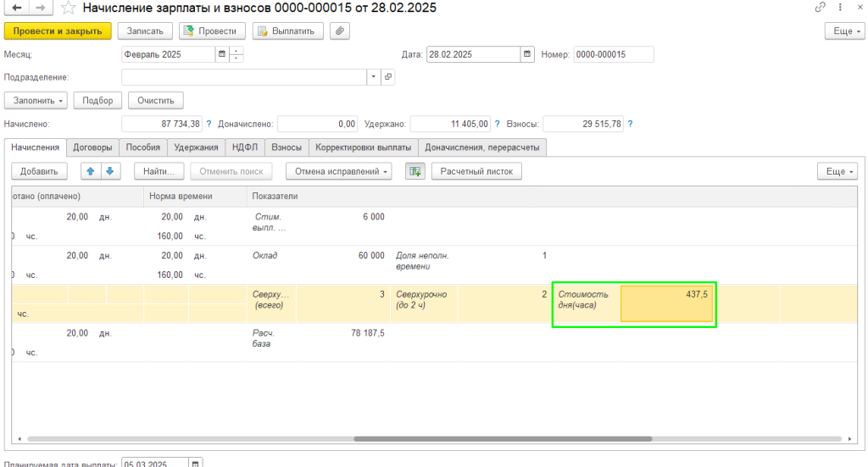Close the document with the X icon
The width and height of the screenshot is (868, 467).
(x=860, y=7)
